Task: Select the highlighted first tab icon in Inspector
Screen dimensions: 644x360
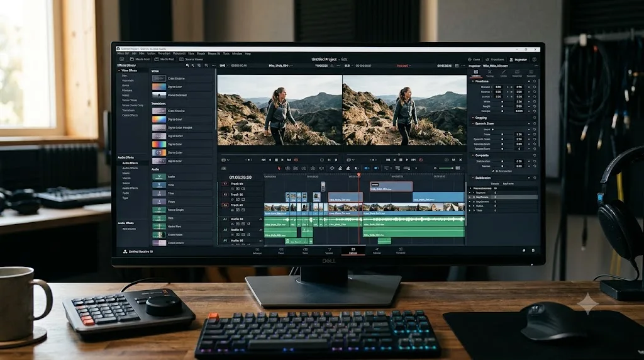Action: pyautogui.click(x=476, y=73)
